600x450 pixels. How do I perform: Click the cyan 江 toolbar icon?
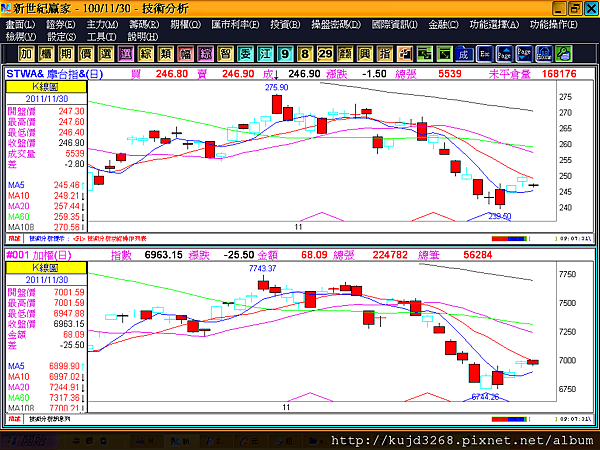coord(265,54)
